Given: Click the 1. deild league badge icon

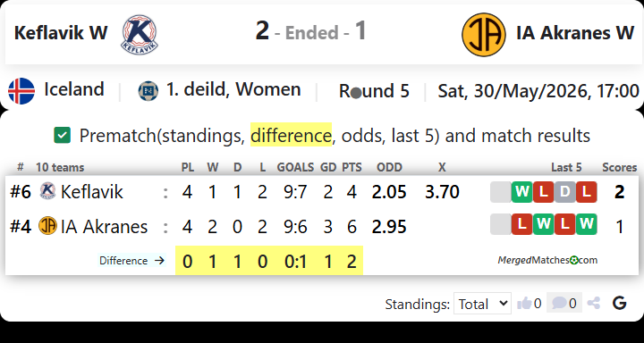Looking at the screenshot, I should click(148, 91).
